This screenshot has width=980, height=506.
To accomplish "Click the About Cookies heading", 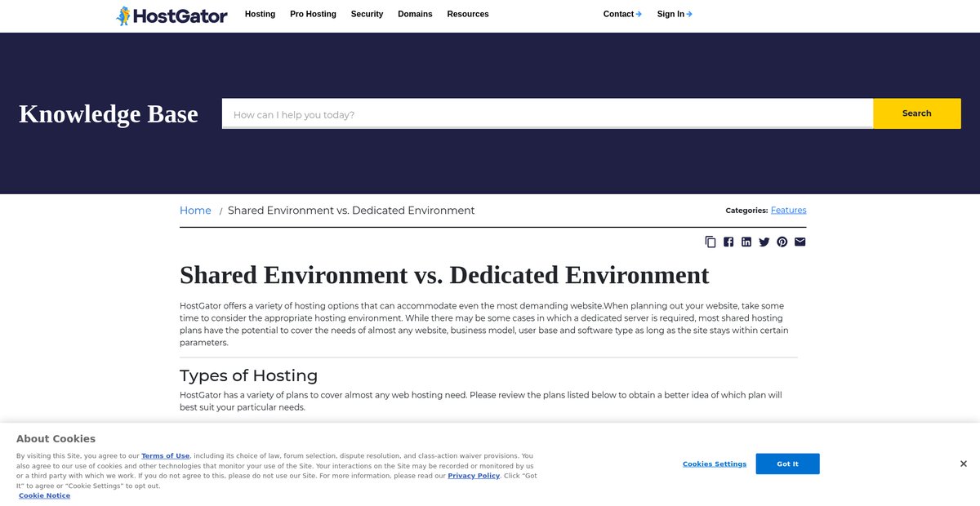I will (x=56, y=439).
